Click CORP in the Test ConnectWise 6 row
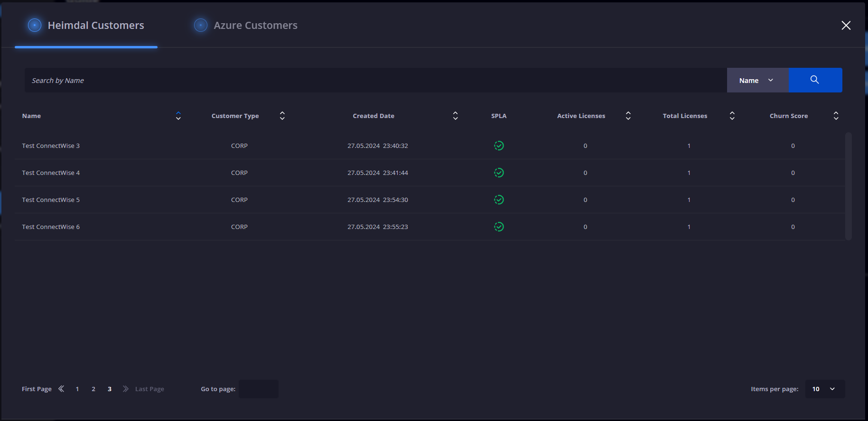868x421 pixels. click(239, 227)
